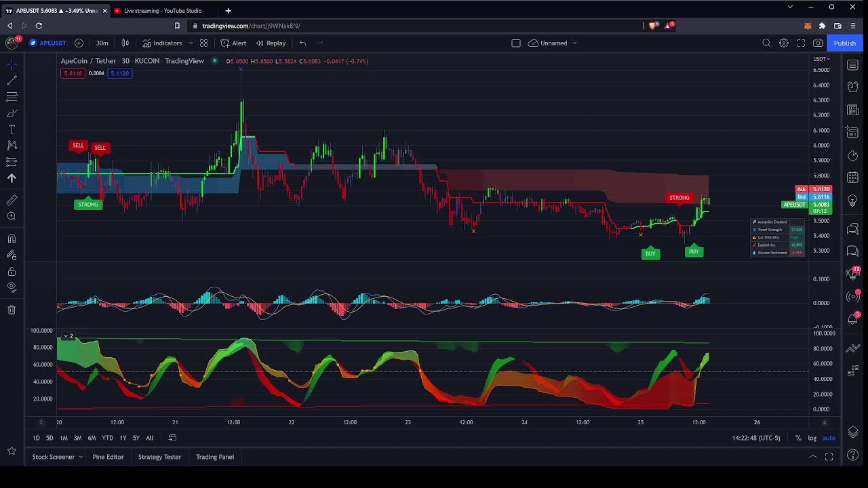Open the Trading Panel tab
This screenshot has width=868, height=488.
(215, 457)
